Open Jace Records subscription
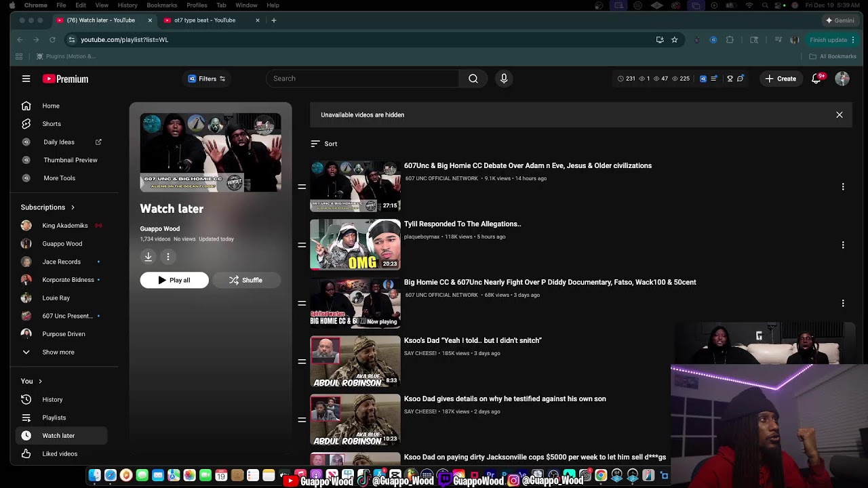The image size is (868, 488). [62, 262]
